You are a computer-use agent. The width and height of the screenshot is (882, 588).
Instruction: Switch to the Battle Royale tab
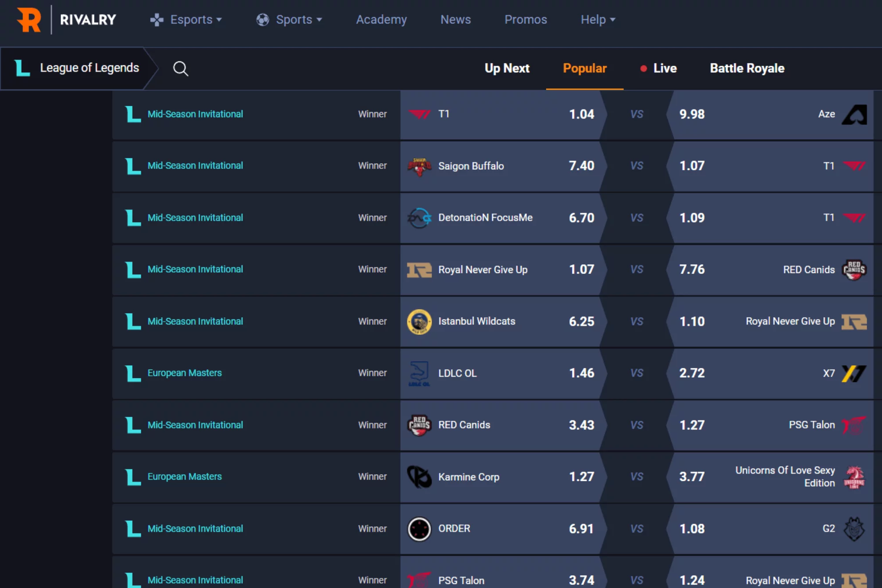tap(747, 68)
